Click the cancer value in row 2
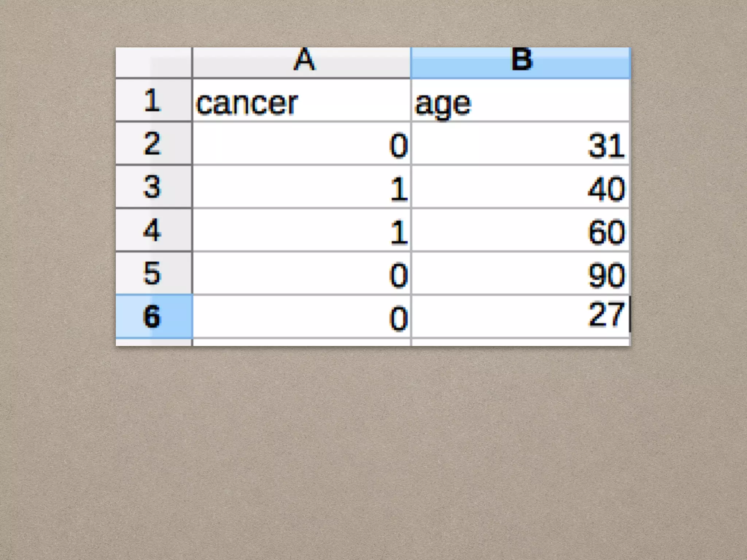 [301, 144]
